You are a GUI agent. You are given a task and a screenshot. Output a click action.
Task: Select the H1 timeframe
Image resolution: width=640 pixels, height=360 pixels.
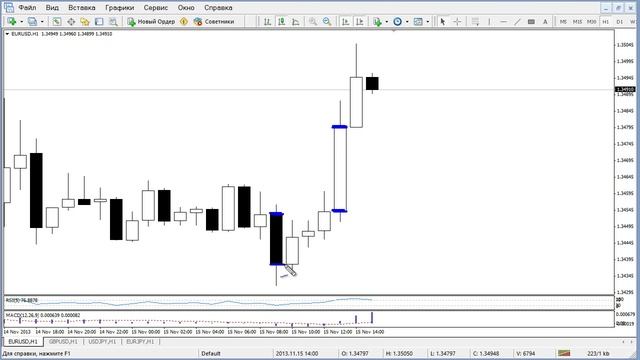coord(606,22)
